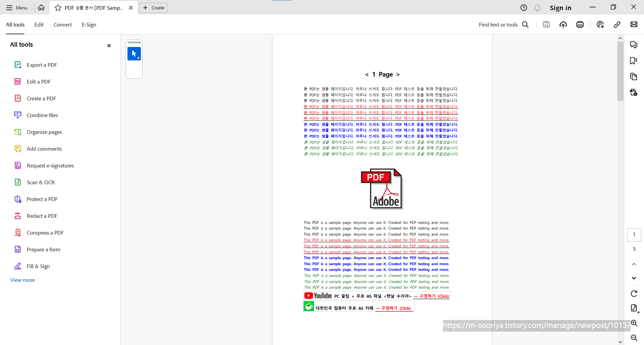This screenshot has width=644, height=345.
Task: Open the Scan & OCR tool
Action: point(35,182)
